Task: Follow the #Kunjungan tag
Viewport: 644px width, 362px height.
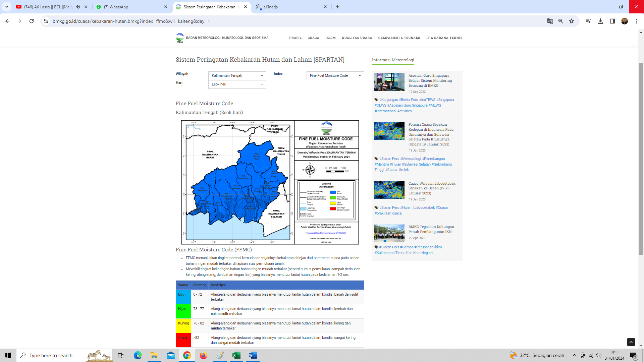Action: pyautogui.click(x=388, y=100)
